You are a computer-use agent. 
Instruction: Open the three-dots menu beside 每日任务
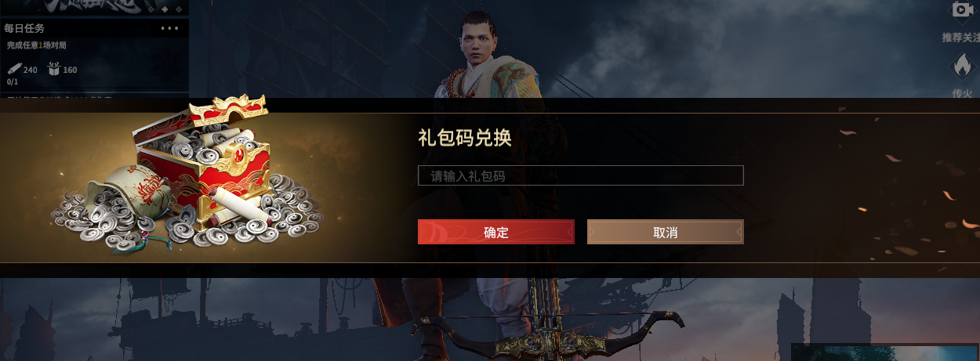169,28
